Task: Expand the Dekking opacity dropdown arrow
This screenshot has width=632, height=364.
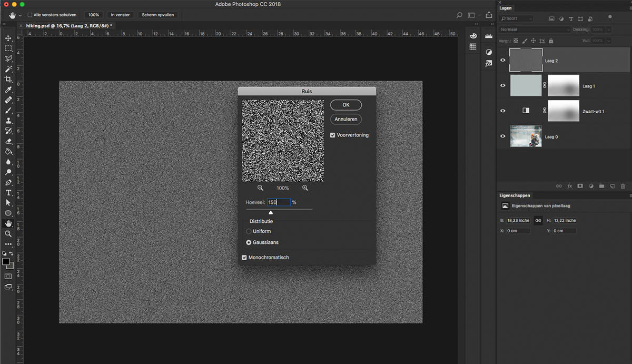Action: coord(609,29)
